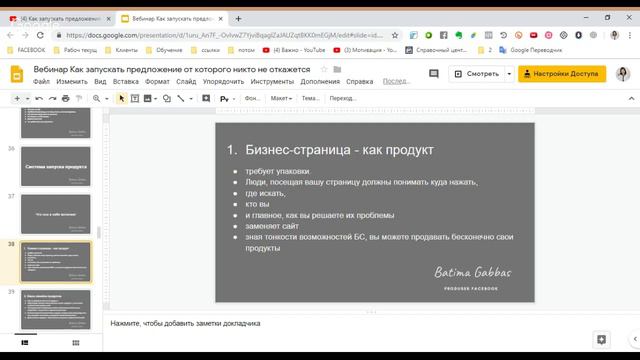The width and height of the screenshot is (640, 360).
Task: Click the Настройки Доступа share button
Action: (x=562, y=74)
